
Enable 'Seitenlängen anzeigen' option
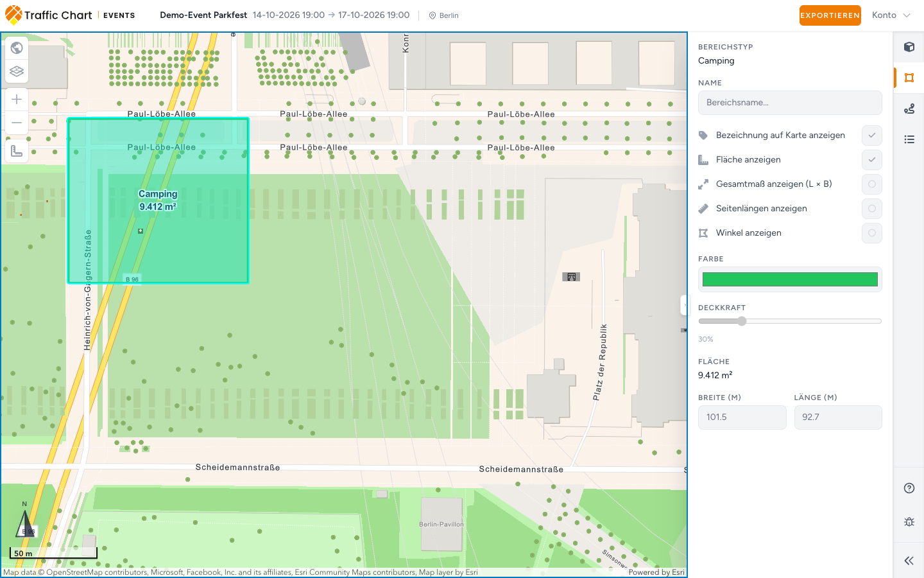(x=872, y=209)
